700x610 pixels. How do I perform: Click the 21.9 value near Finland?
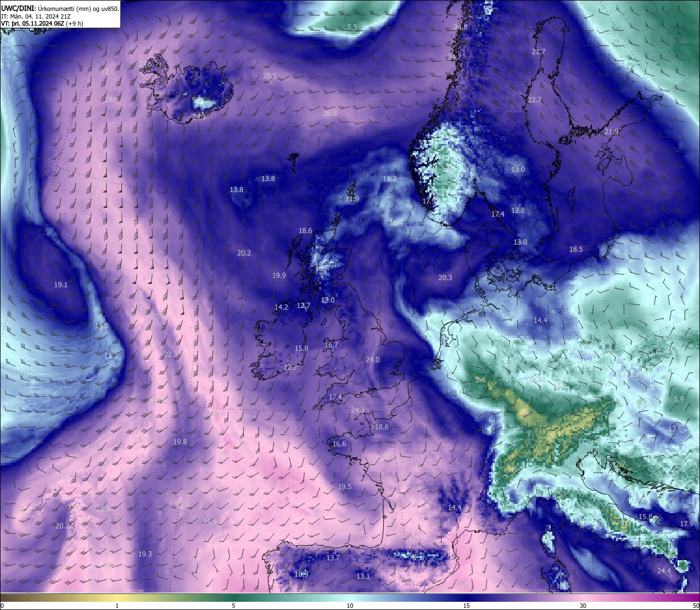coord(611,132)
